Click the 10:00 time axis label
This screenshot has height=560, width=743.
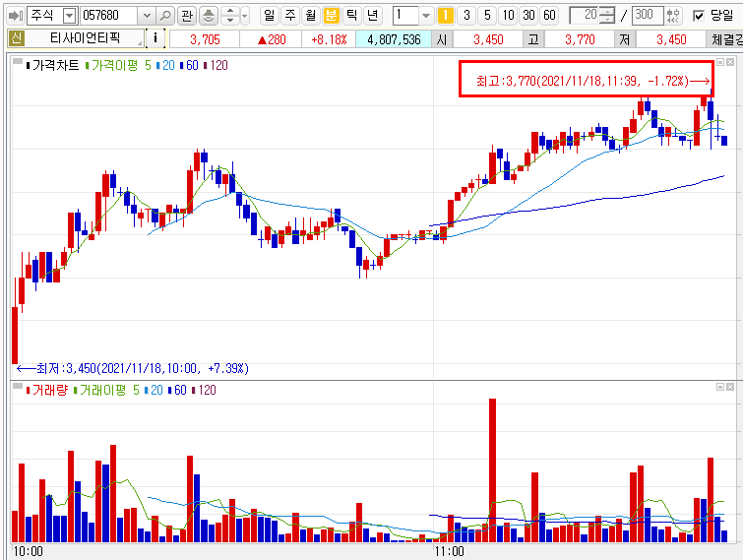pyautogui.click(x=28, y=551)
